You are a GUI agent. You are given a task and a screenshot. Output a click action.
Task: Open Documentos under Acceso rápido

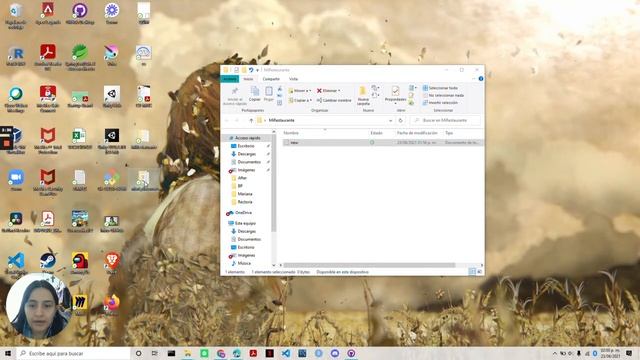249,162
